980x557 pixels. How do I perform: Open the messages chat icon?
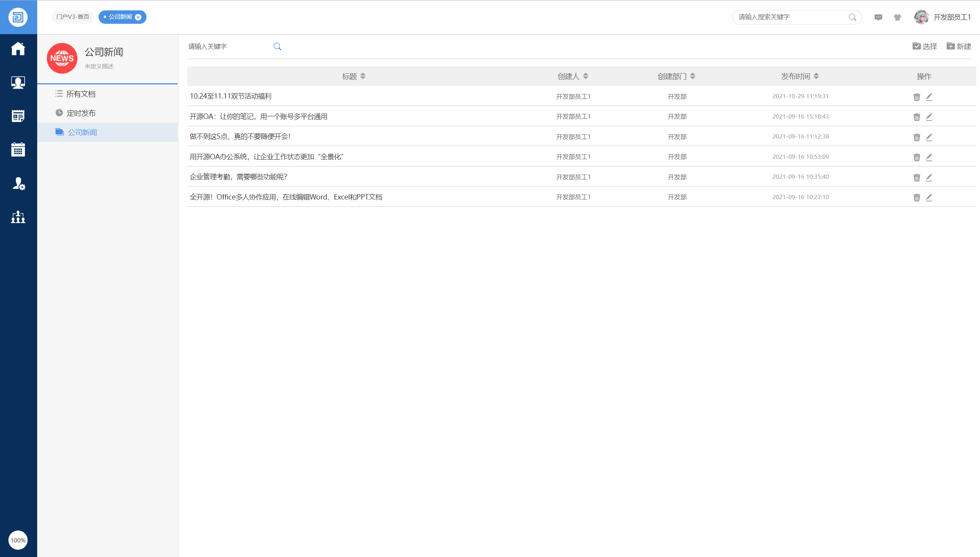878,17
